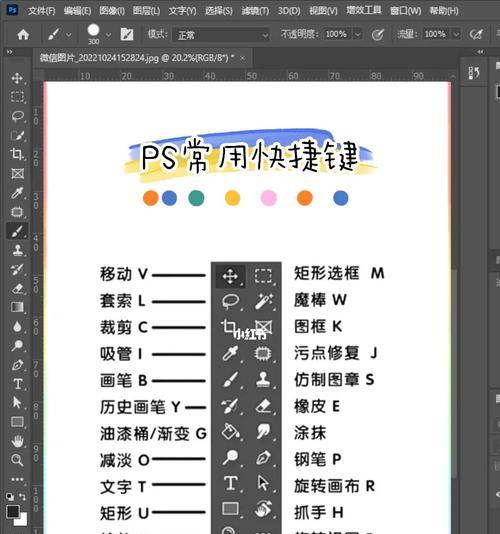This screenshot has width=500, height=534.
Task: Select the Frame tool in left toolbar
Action: (17, 173)
